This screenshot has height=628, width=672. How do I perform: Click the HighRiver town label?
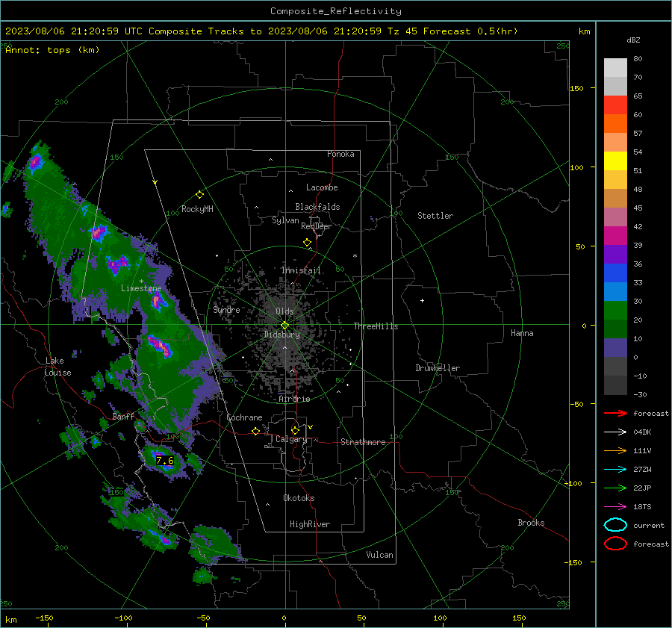pos(310,524)
